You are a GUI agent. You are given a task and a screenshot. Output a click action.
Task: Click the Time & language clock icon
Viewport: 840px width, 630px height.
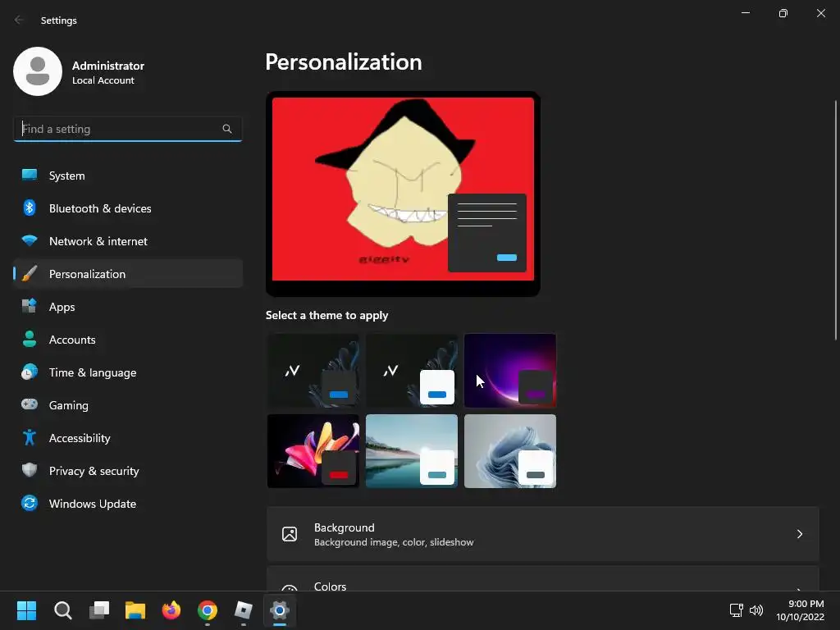30,372
